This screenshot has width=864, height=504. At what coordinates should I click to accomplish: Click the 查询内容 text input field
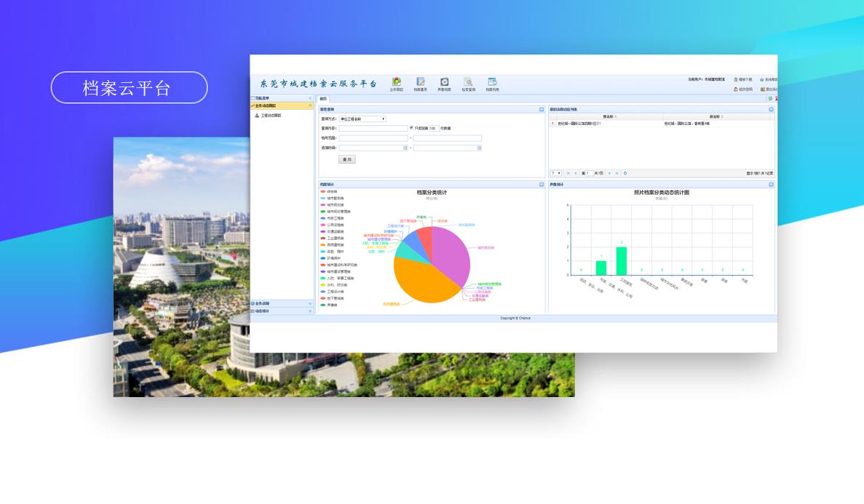373,128
